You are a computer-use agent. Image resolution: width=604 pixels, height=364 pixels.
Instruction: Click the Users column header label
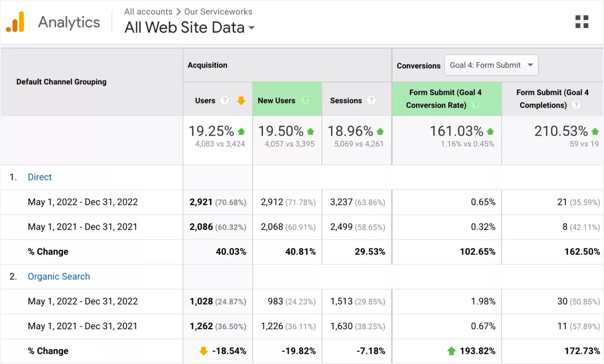click(205, 100)
